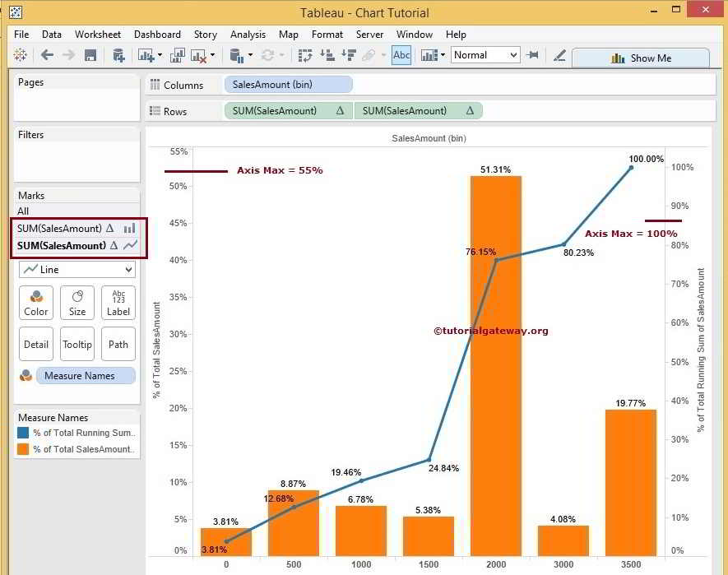The width and height of the screenshot is (728, 575).
Task: Click the Path button on the Marks card
Action: [118, 344]
